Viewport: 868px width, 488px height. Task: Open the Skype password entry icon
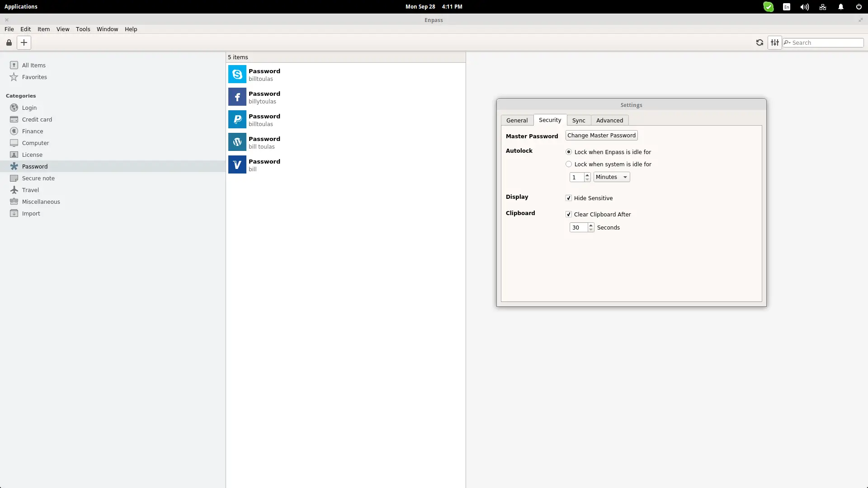(x=237, y=74)
